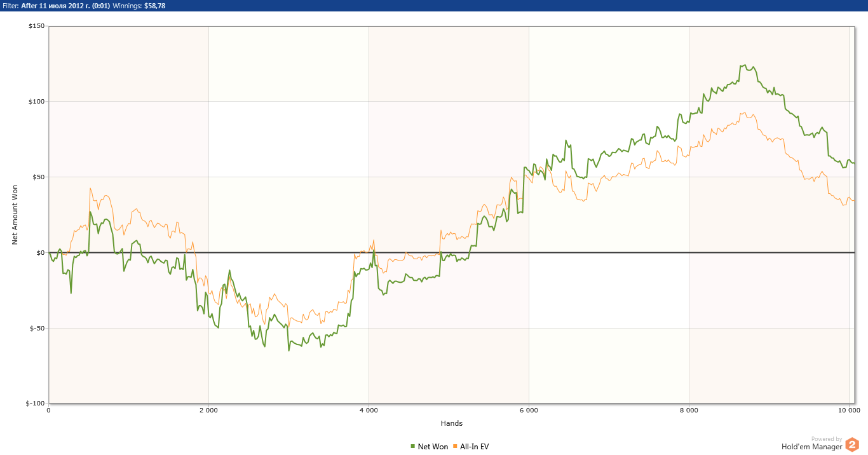
Task: Click the green line's highest peak above $100
Action: tap(742, 65)
